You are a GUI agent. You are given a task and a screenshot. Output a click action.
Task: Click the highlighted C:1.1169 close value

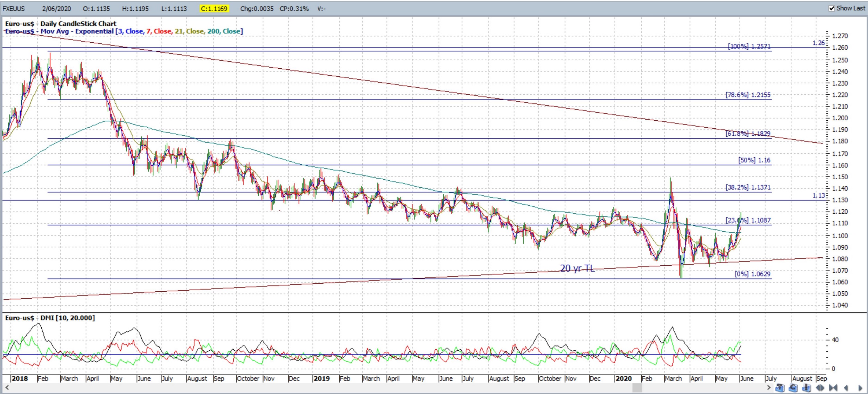point(214,9)
